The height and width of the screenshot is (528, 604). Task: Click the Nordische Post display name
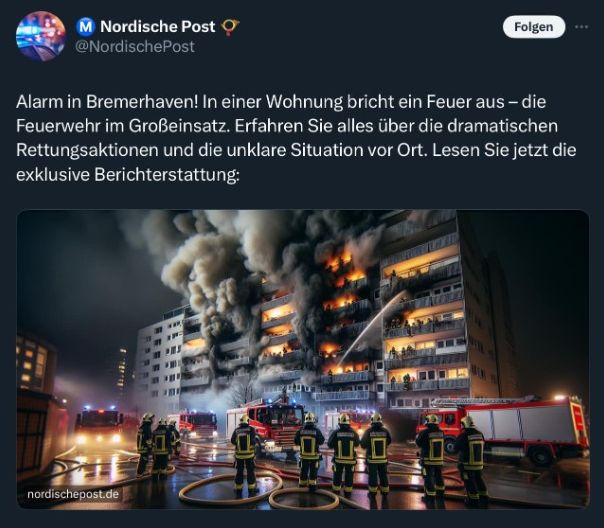click(158, 27)
